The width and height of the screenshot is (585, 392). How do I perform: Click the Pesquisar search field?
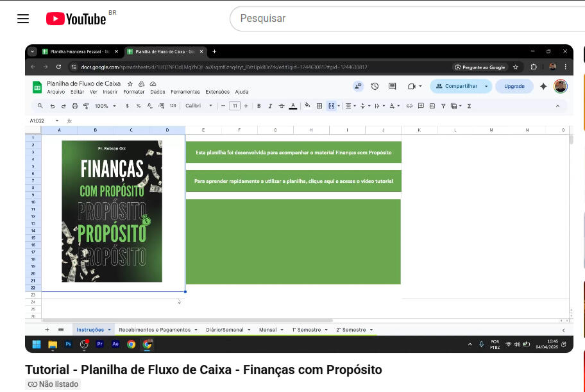[385, 19]
